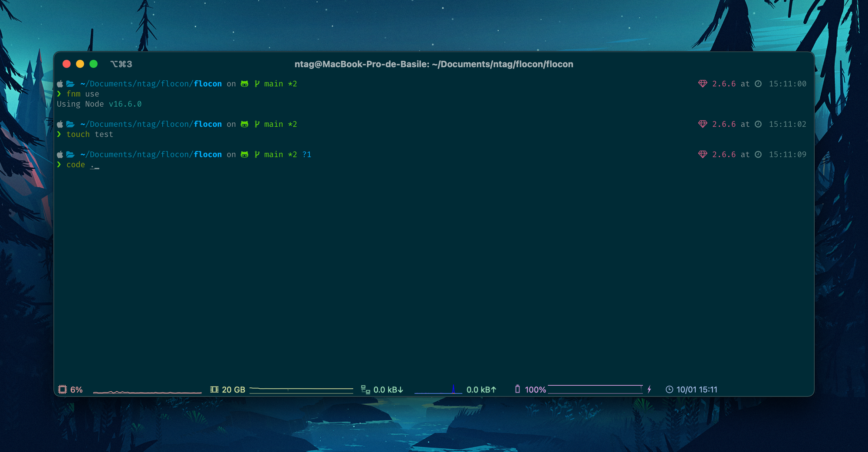Click the Ruby gem icon next to 2.6.6

click(704, 83)
